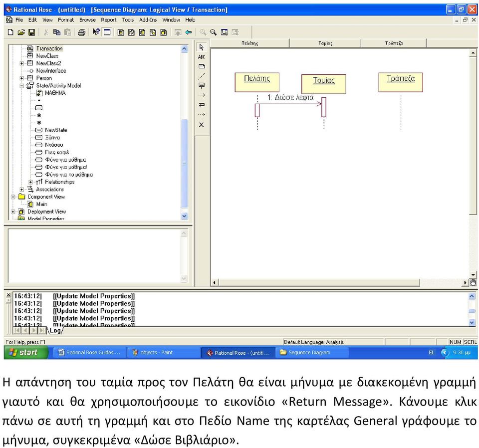Image resolution: width=479 pixels, height=448 pixels.
Task: Select the Ντύσου state in the tree
Action: pyautogui.click(x=54, y=145)
